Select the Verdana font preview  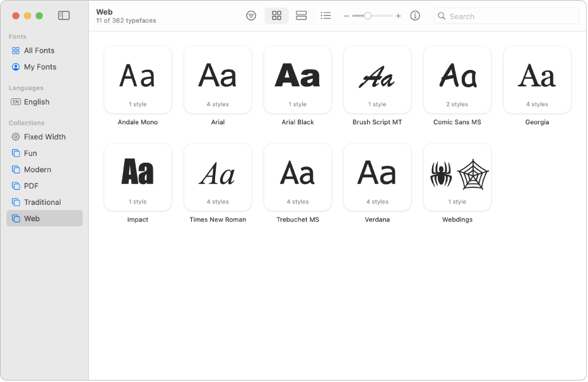pyautogui.click(x=377, y=177)
